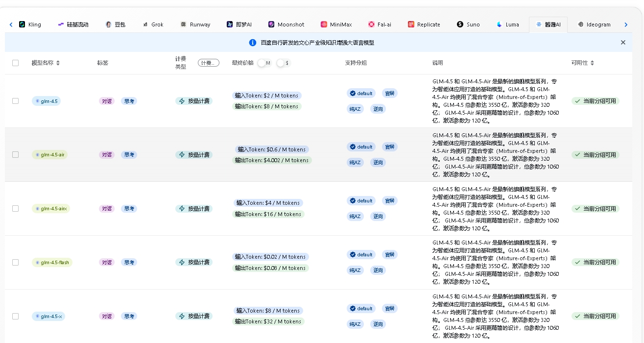Click the model icon beside glm-4.5-airx
This screenshot has width=644, height=343.
[37, 209]
